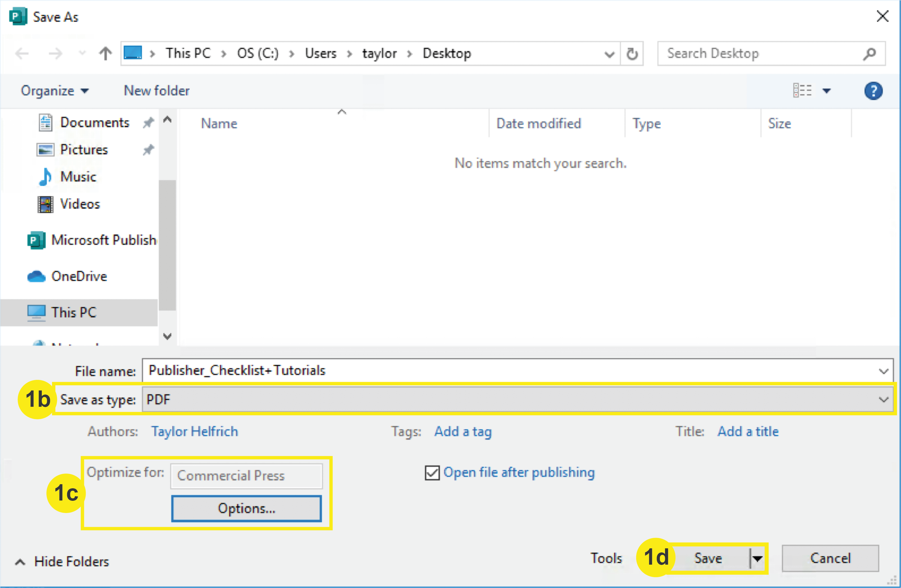Viewport: 901px width, 588px height.
Task: Select Documents in the navigation pane
Action: coord(95,123)
